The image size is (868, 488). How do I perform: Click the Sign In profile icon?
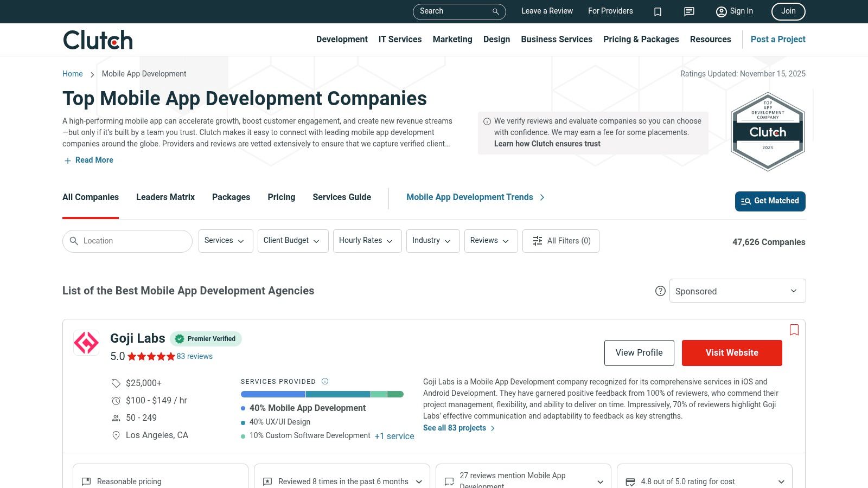[721, 11]
